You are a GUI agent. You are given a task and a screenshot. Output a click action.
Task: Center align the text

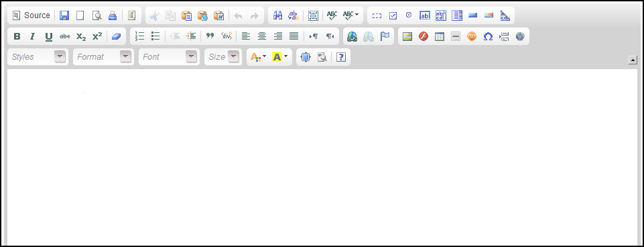[261, 36]
